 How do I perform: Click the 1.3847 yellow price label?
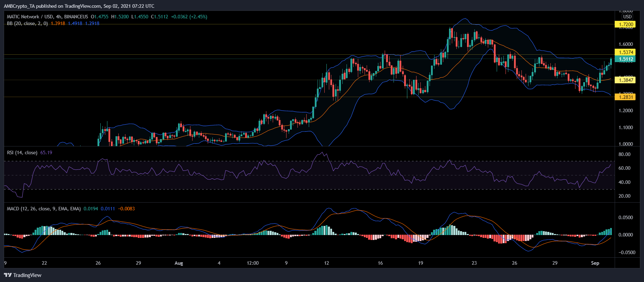(x=625, y=80)
